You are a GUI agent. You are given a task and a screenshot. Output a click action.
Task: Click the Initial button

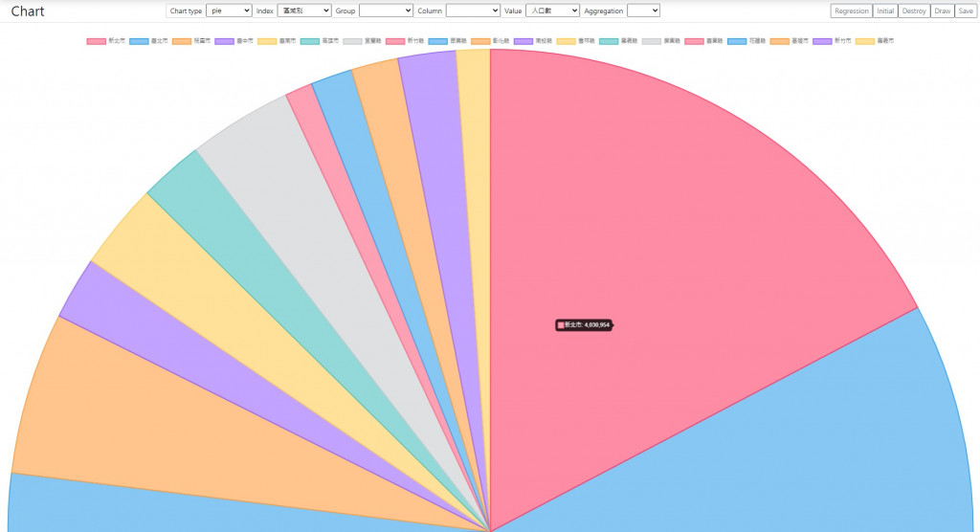(x=885, y=11)
